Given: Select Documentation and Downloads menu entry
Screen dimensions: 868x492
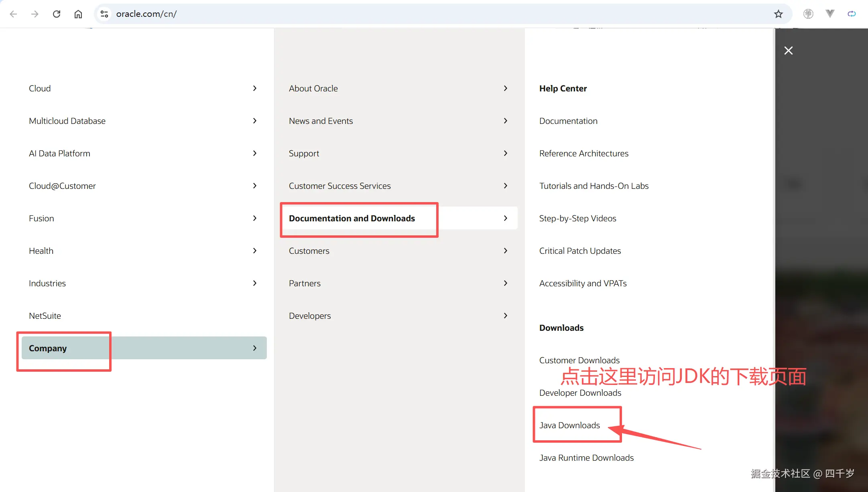Looking at the screenshot, I should 352,218.
